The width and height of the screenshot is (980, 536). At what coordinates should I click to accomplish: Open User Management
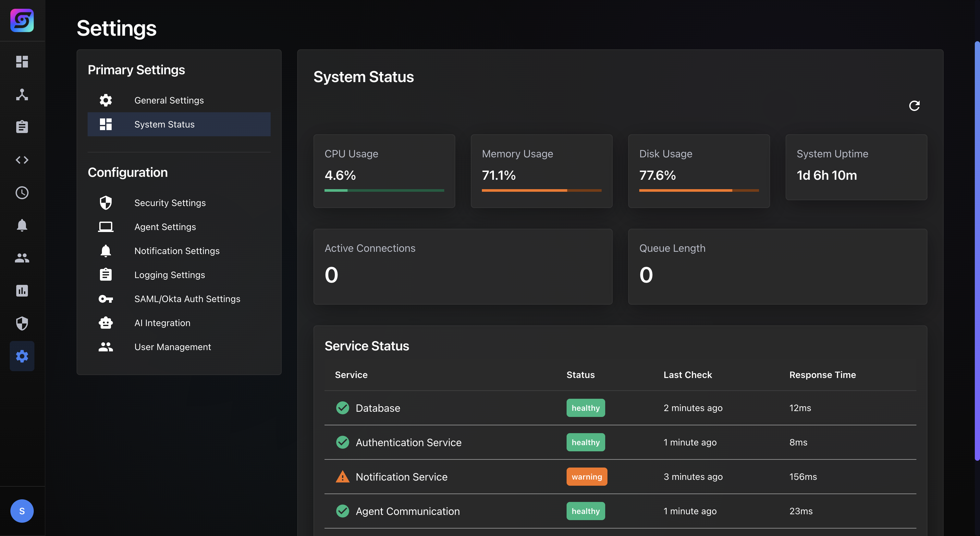pos(173,347)
